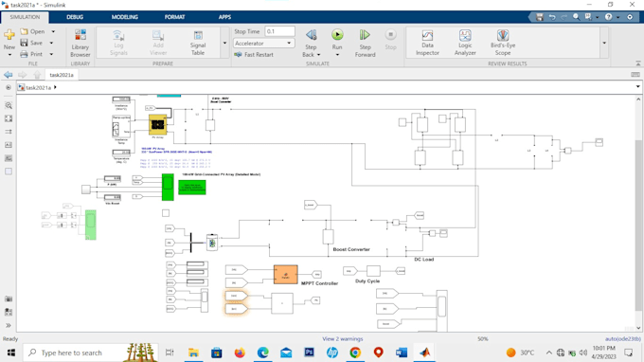Open the Bird's-Eye Scope
Screen dimensions: 644x362
click(x=503, y=43)
